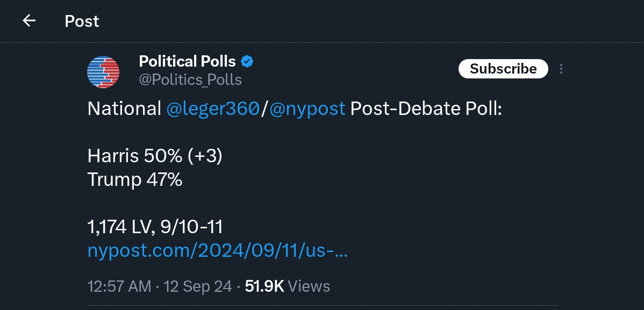Open the @leger360 mention
The width and height of the screenshot is (644, 310).
[x=213, y=109]
